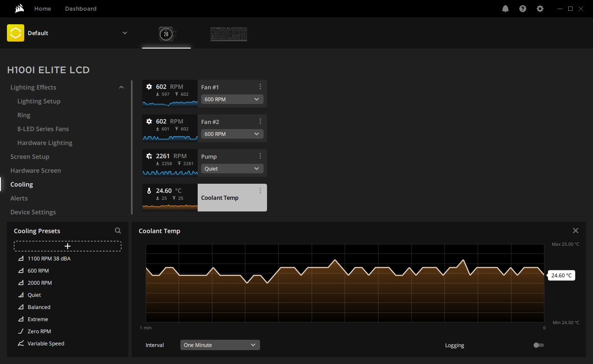The image size is (593, 364).
Task: Click the H100I ELITE LCD device title
Action: coord(49,70)
